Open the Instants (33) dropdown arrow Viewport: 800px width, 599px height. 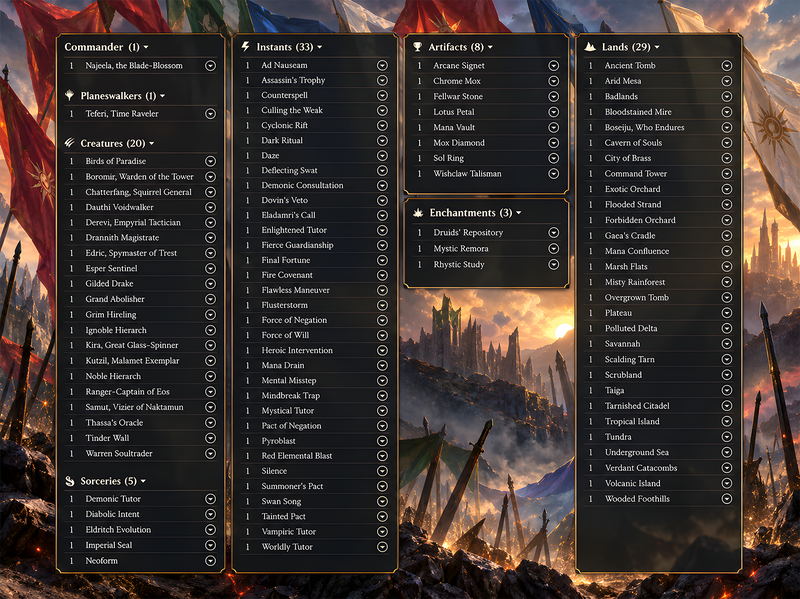click(x=320, y=47)
